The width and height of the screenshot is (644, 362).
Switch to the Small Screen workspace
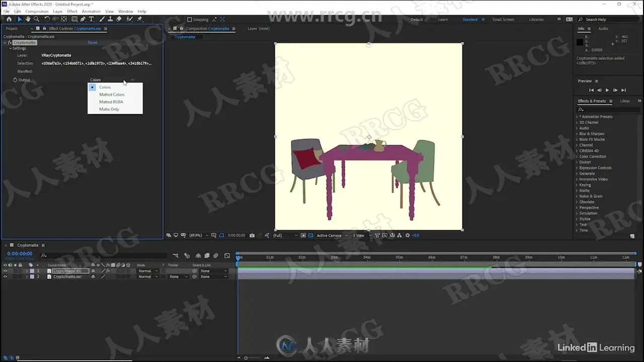coord(503,20)
